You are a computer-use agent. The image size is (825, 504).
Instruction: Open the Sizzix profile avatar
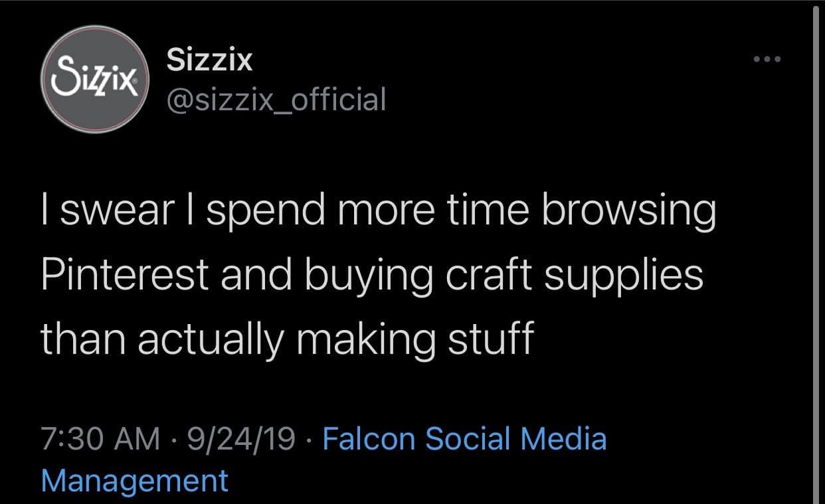tap(94, 80)
